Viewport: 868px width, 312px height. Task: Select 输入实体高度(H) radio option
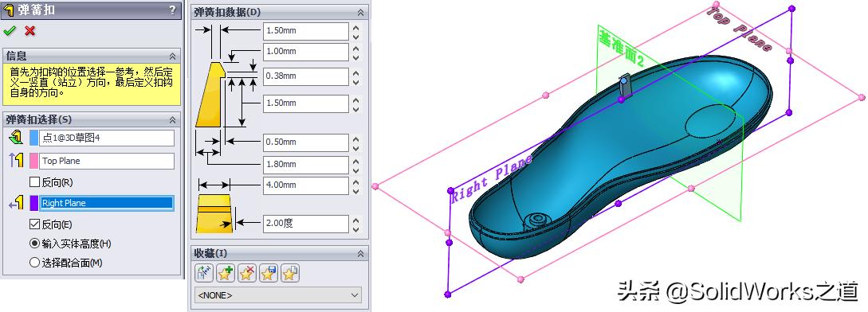(x=34, y=244)
